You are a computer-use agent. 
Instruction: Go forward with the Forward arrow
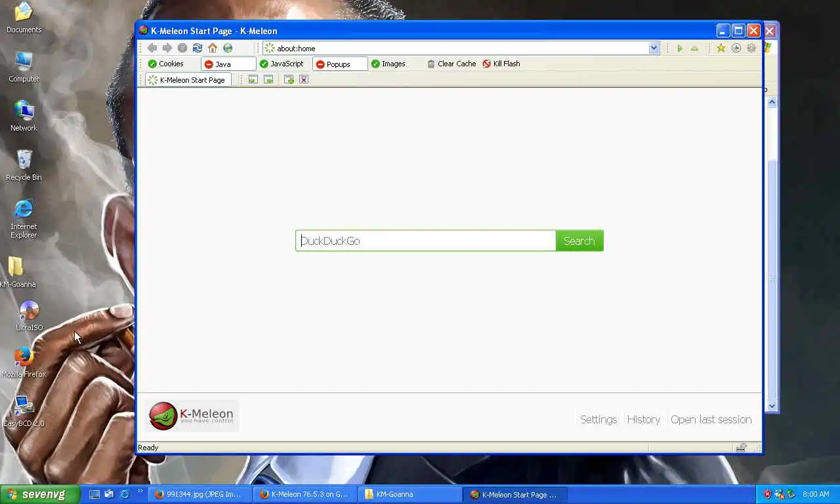[167, 48]
